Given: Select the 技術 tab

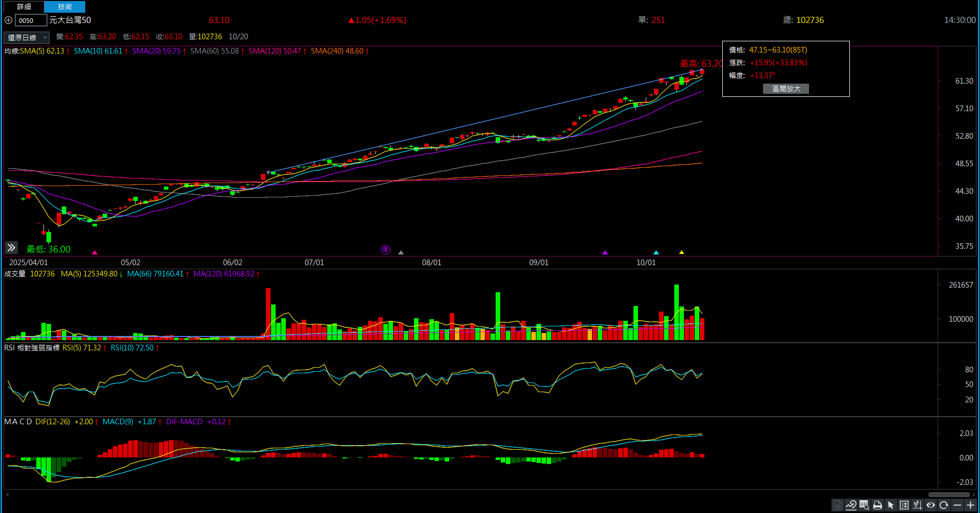Looking at the screenshot, I should [65, 7].
